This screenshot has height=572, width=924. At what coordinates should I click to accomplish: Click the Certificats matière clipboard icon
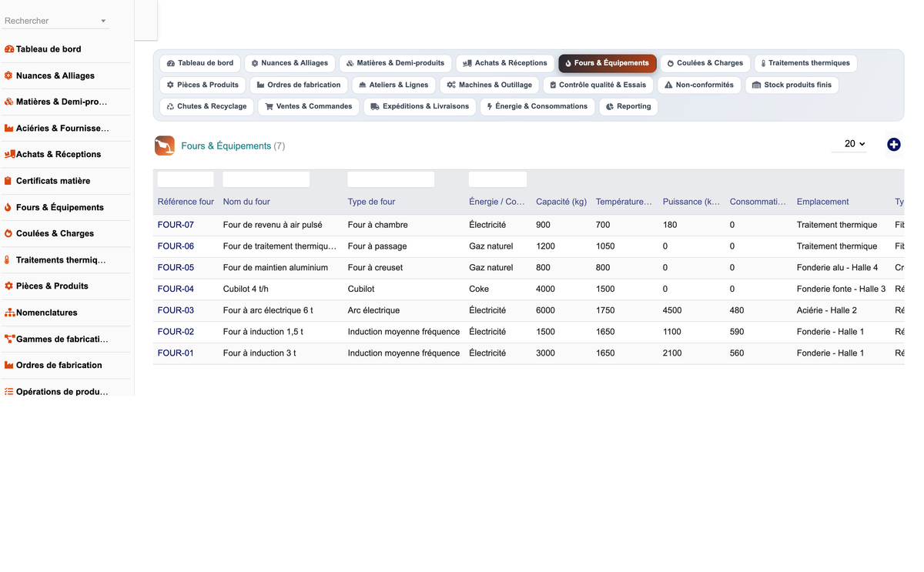coord(9,181)
